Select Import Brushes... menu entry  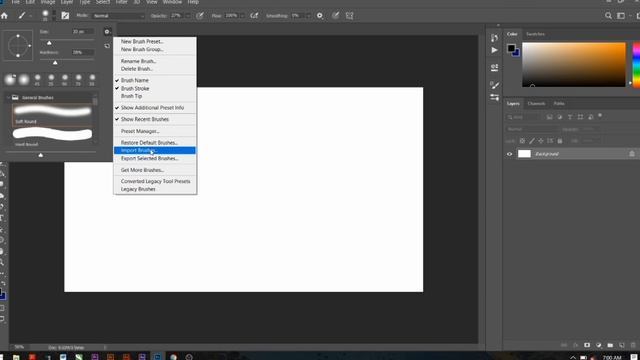pos(155,150)
